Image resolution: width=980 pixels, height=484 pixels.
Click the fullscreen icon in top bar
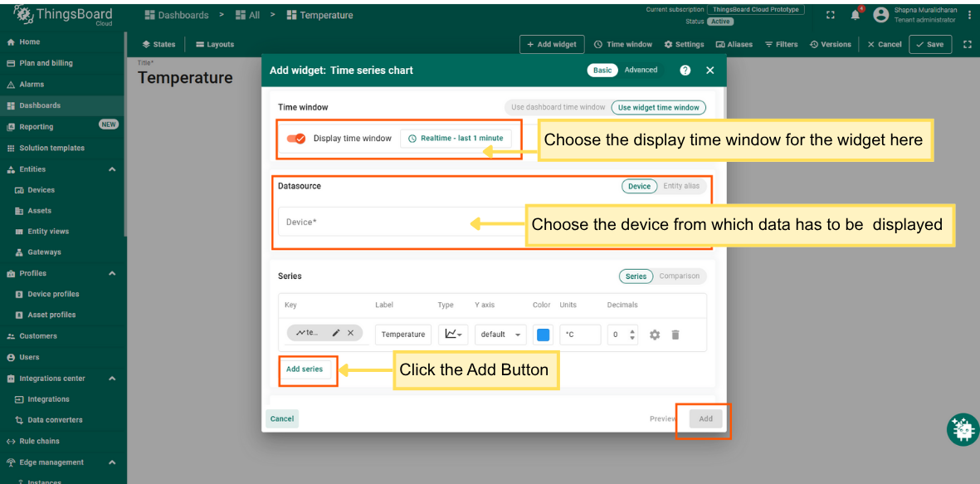point(831,15)
